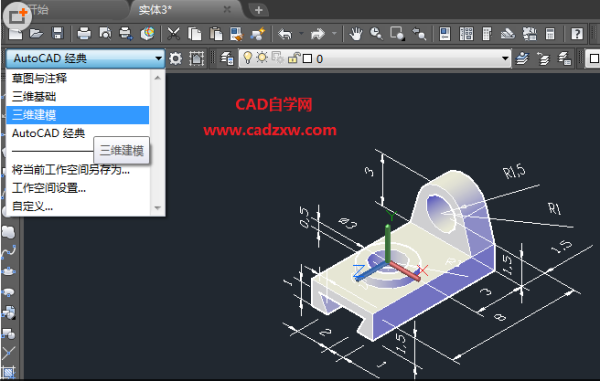Expand the layer list dropdown arrow
The image size is (600, 381).
(505, 59)
